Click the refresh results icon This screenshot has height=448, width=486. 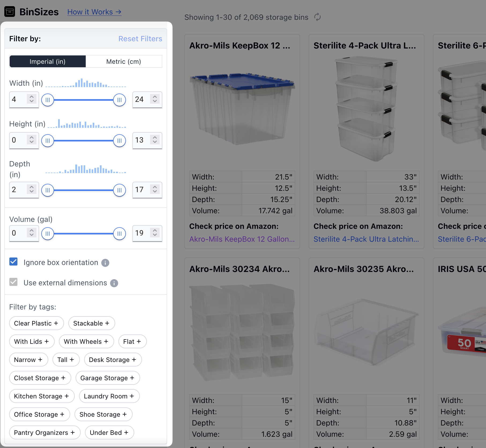coord(317,17)
